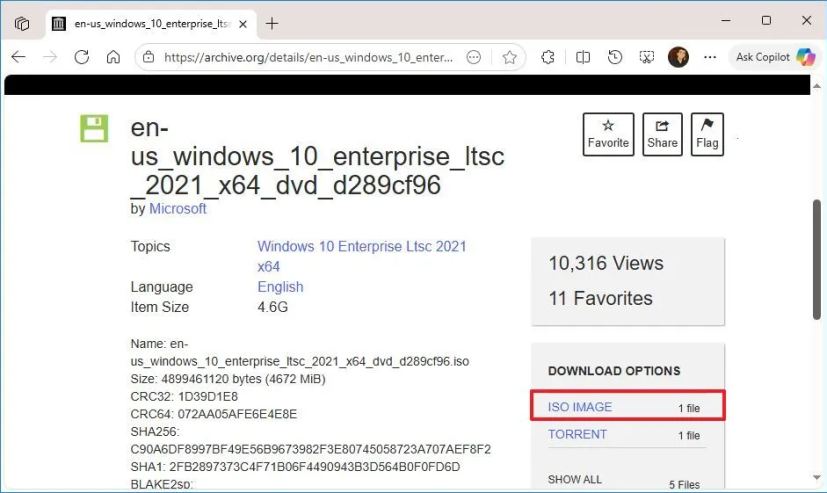Go to the browser Home page
827x493 pixels.
click(x=113, y=57)
